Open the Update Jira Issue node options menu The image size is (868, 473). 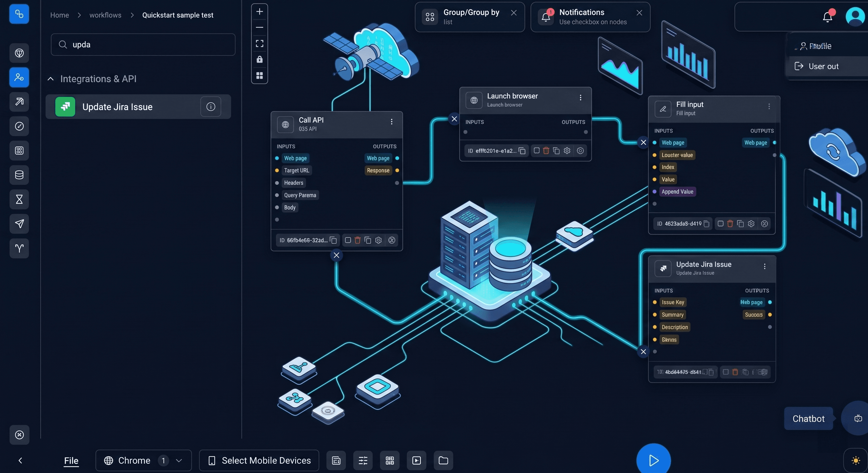[x=765, y=266]
